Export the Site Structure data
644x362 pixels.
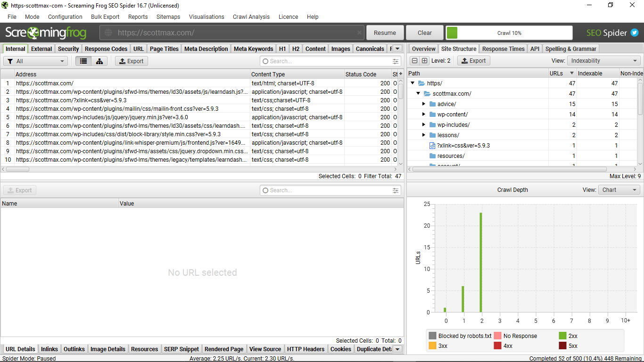click(473, 61)
